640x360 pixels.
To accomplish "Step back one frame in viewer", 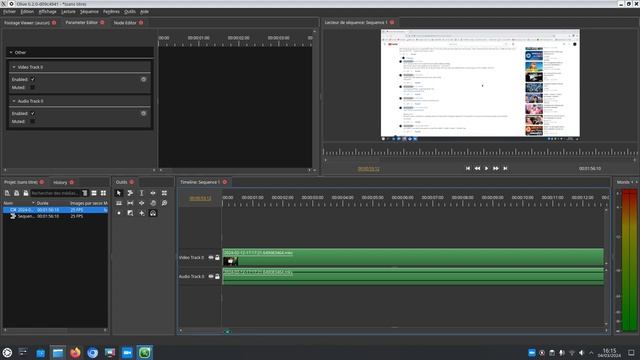I will tap(477, 168).
